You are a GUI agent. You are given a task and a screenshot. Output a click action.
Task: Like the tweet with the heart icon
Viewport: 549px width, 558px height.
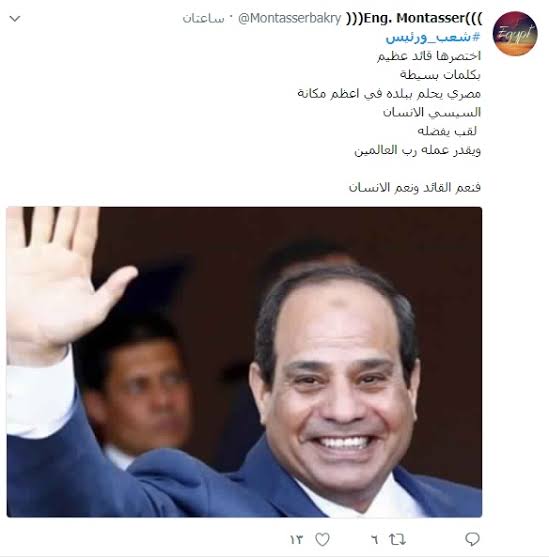click(322, 539)
